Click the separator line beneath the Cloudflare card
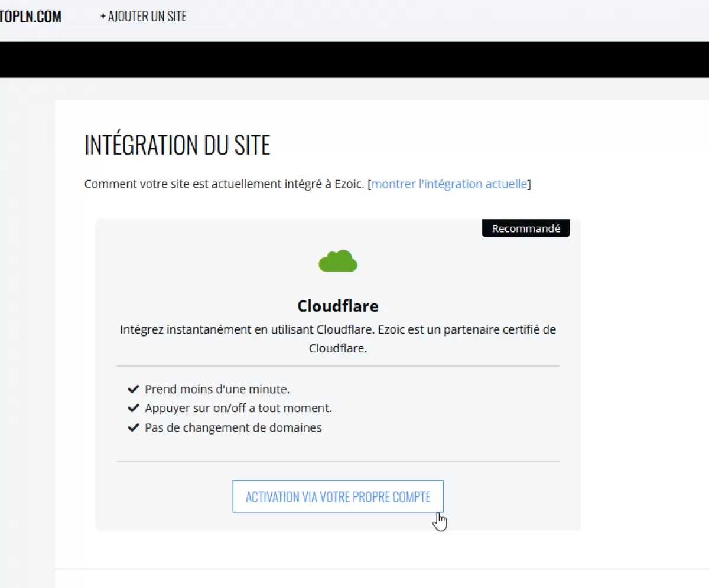 [x=382, y=569]
